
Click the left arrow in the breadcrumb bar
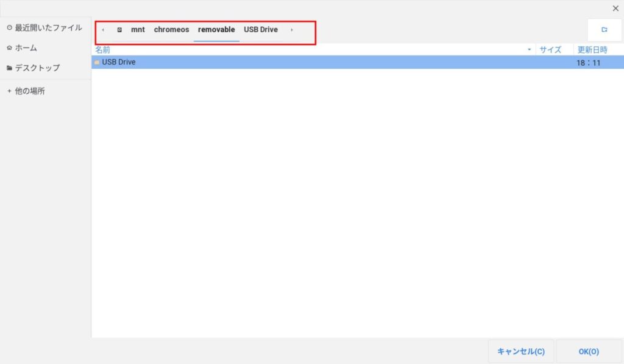(x=103, y=29)
